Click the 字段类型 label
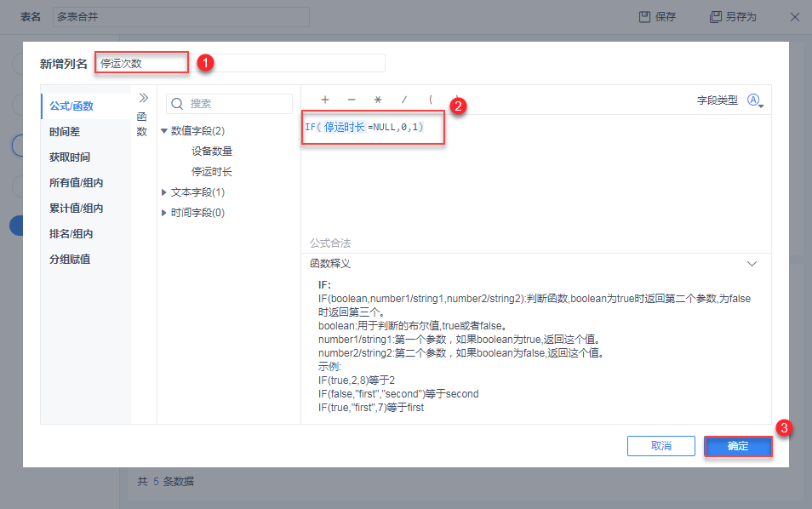The image size is (812, 509). pyautogui.click(x=718, y=100)
